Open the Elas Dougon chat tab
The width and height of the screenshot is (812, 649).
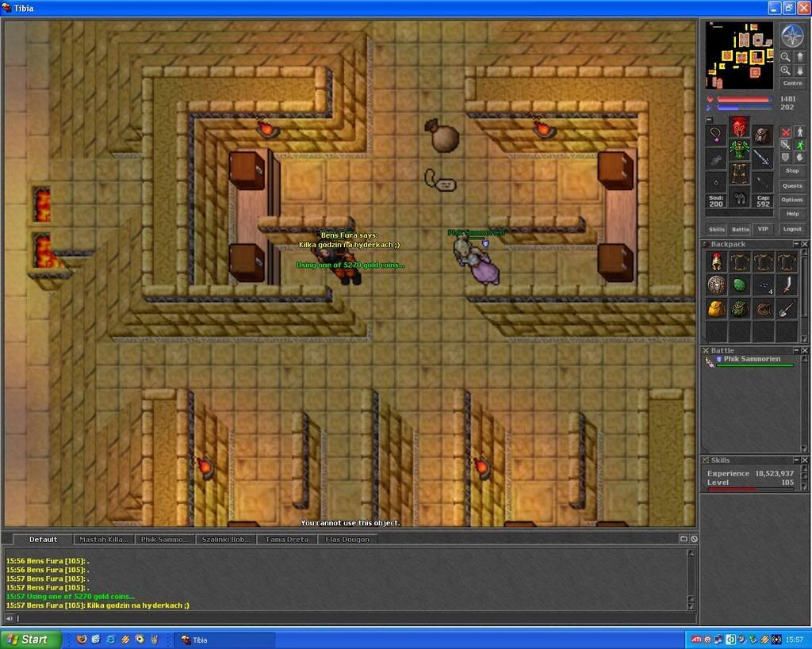[x=347, y=540]
